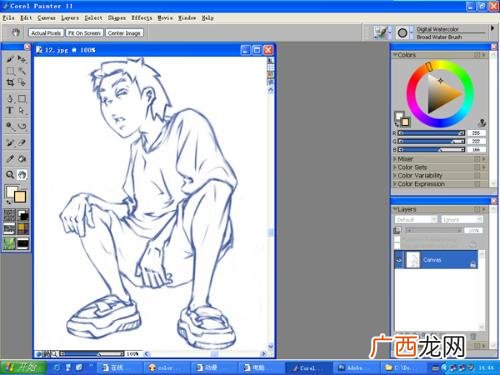500x375 pixels.
Task: Switch to Adobe taskbar button
Action: pyautogui.click(x=355, y=368)
